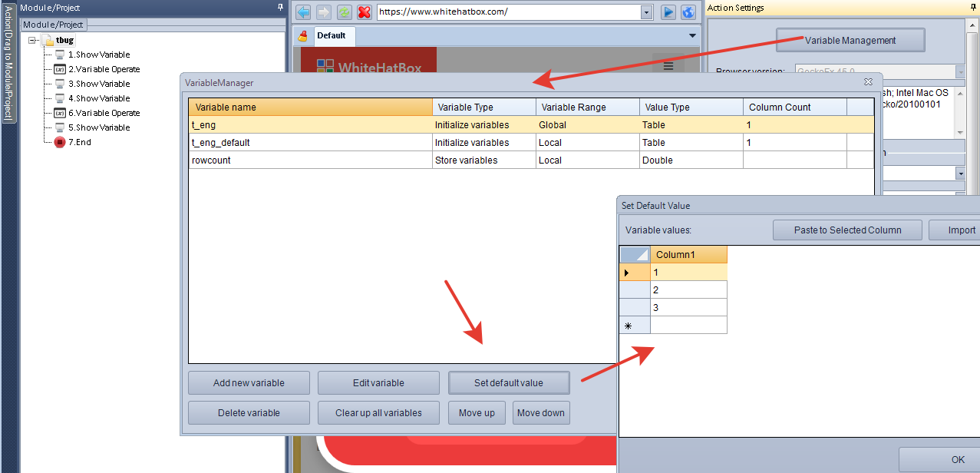This screenshot has height=473, width=980.
Task: Click the Variable Management button
Action: point(850,40)
